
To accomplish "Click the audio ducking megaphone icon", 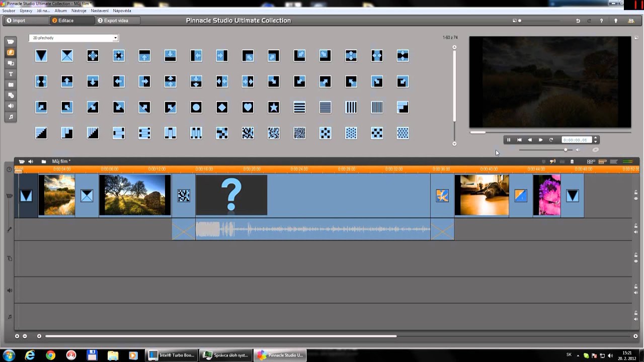I will click(x=552, y=161).
